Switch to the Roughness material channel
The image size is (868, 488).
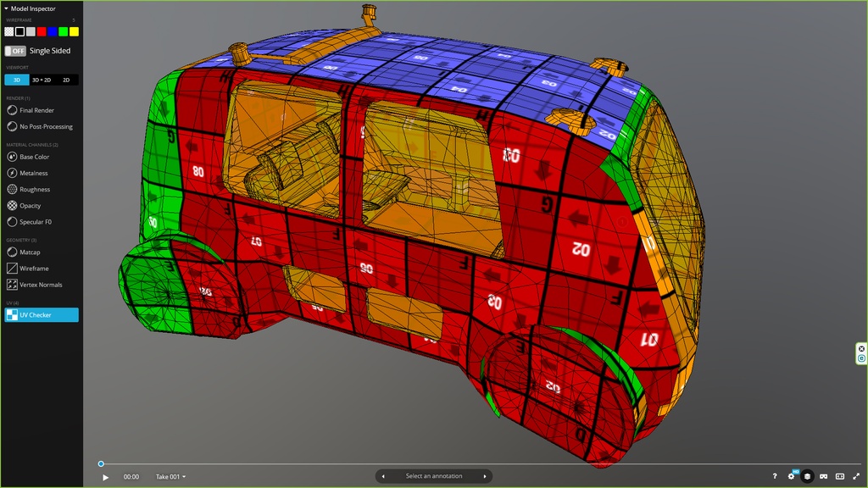(34, 190)
